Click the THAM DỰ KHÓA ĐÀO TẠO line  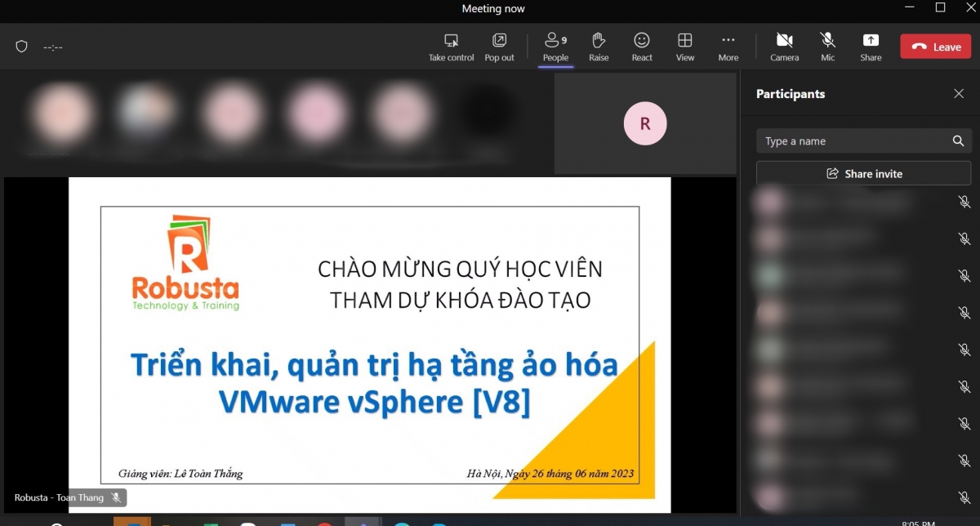[460, 300]
